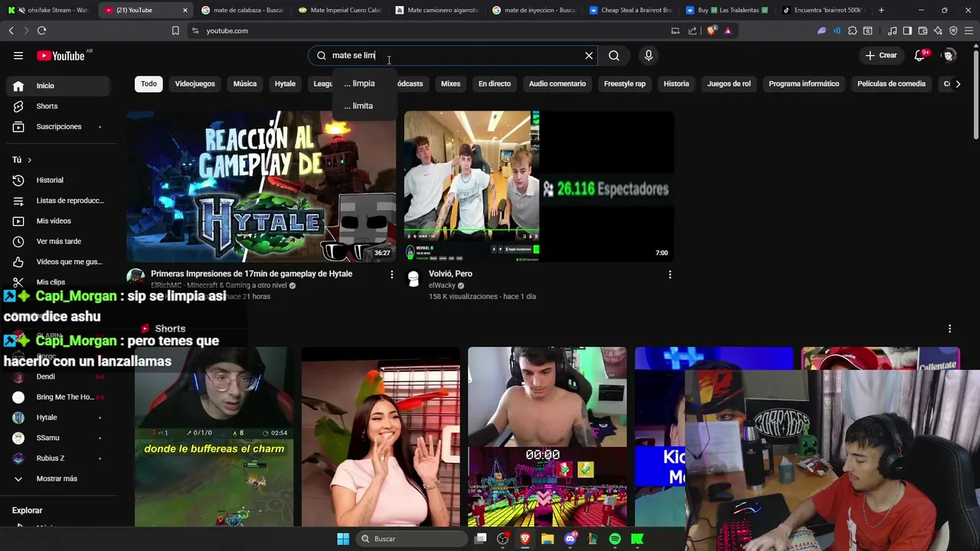
Task: Reload the page
Action: click(41, 31)
